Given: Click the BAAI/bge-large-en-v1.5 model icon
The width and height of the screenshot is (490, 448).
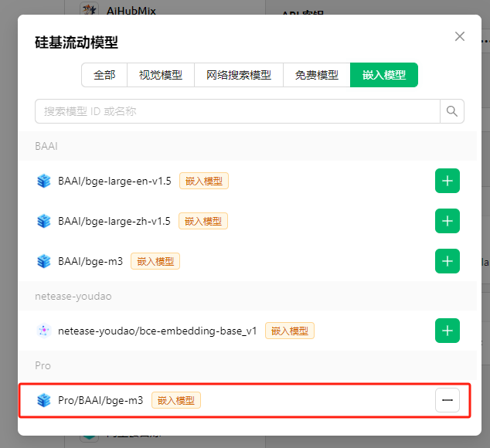Looking at the screenshot, I should (x=44, y=181).
